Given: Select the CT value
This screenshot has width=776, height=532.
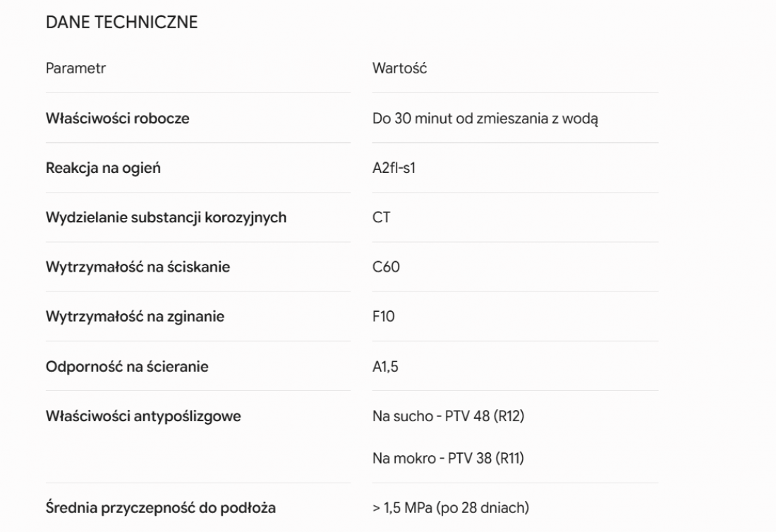Looking at the screenshot, I should [x=381, y=217].
